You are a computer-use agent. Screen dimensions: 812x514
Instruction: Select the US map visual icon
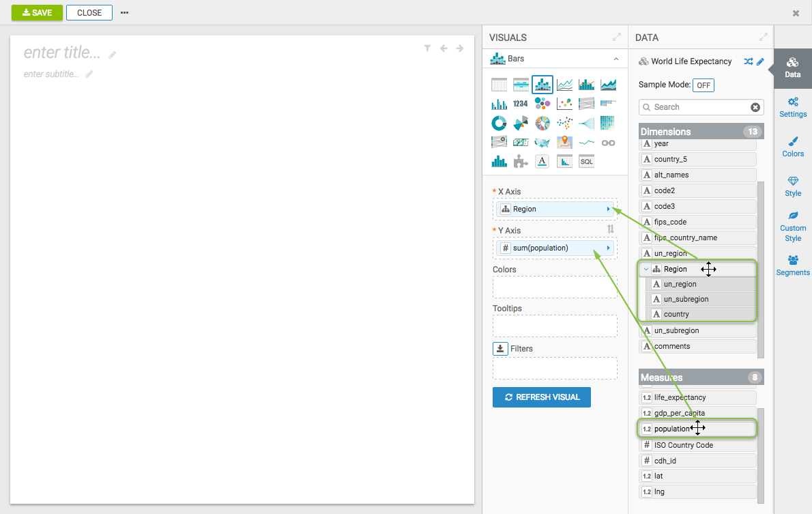[x=542, y=142]
